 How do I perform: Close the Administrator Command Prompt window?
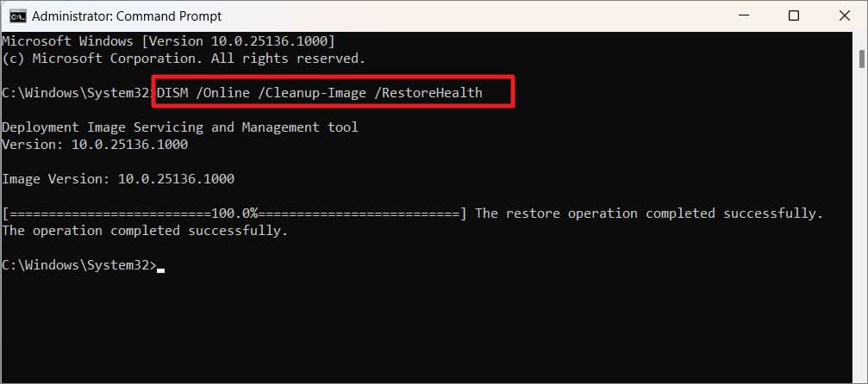coord(842,15)
